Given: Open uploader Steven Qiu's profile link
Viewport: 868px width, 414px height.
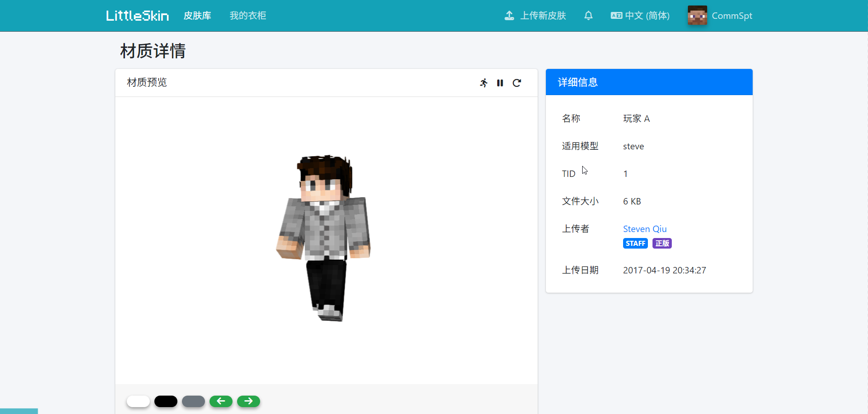Looking at the screenshot, I should click(644, 229).
